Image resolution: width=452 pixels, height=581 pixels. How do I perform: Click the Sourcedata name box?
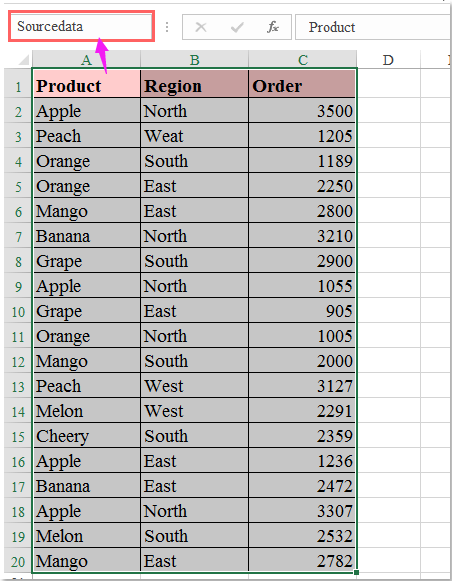(x=81, y=26)
